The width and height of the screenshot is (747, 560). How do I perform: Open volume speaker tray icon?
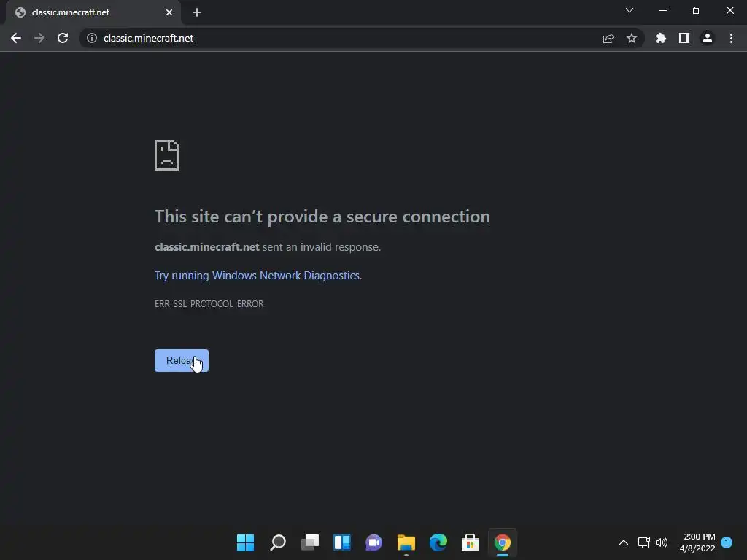click(662, 542)
